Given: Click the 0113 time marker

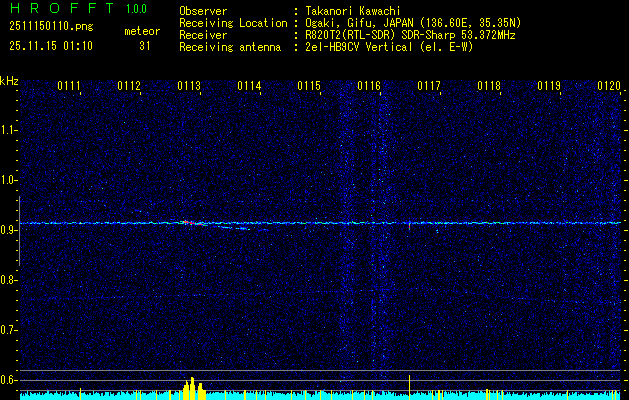Looking at the screenshot, I should (189, 86).
